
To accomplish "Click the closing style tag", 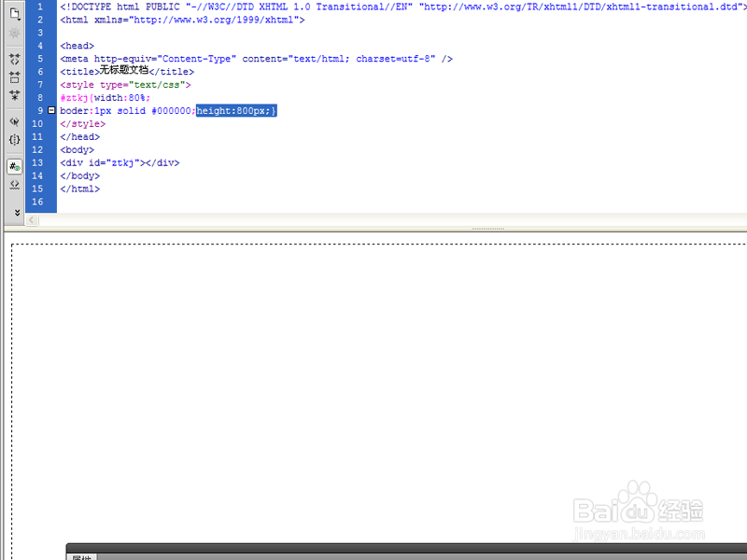I will pos(83,124).
